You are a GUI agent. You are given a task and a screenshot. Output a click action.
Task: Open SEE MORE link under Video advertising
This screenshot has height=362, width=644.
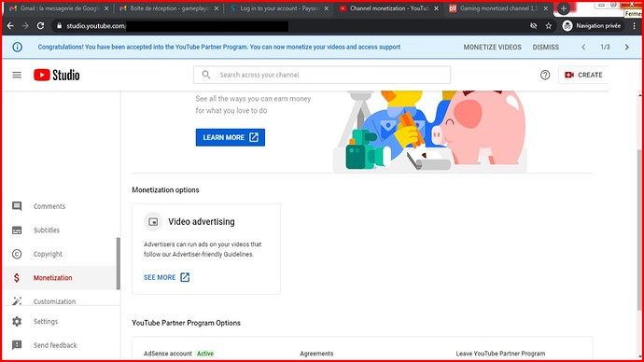pyautogui.click(x=166, y=277)
